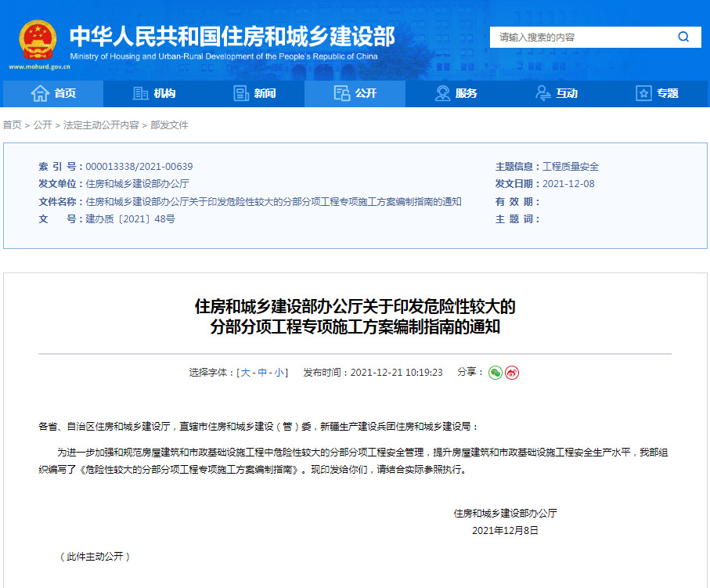Screen dimensions: 710x588
Task: Click the issuing unit 住房和城乡建设部办公厅 in info box
Action: (137, 184)
